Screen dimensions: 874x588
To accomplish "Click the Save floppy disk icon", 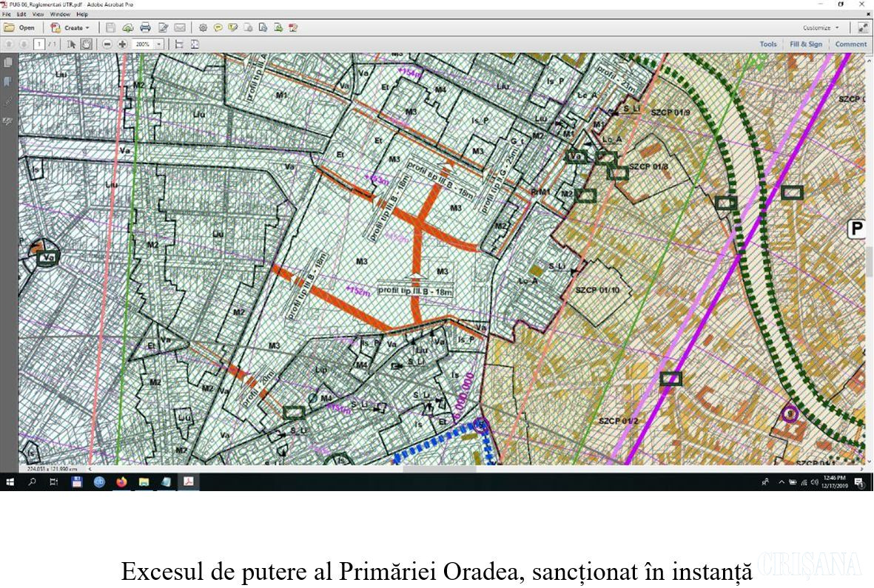I will coord(110,28).
